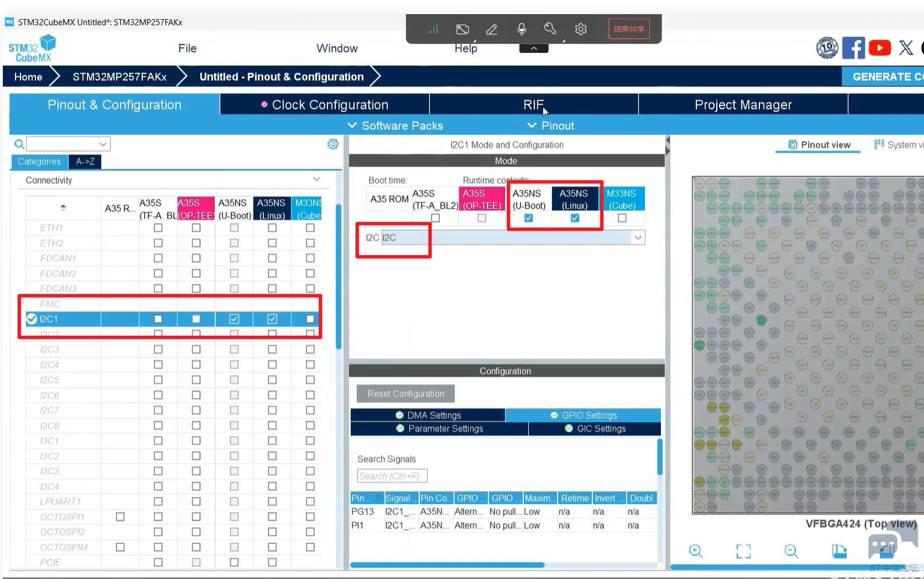Enable the M33NS (Cube) runtime context checkbox

click(x=621, y=218)
